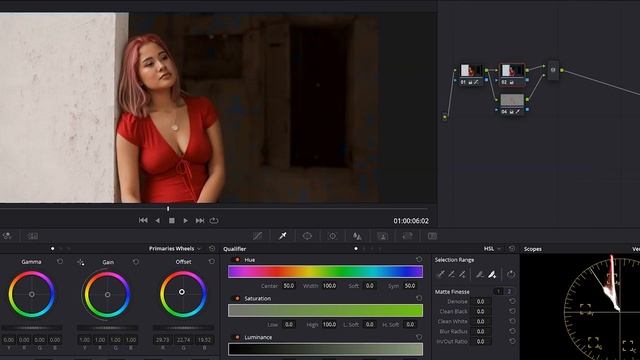Select the add softness tool
This screenshot has width=640, height=360.
click(492, 274)
